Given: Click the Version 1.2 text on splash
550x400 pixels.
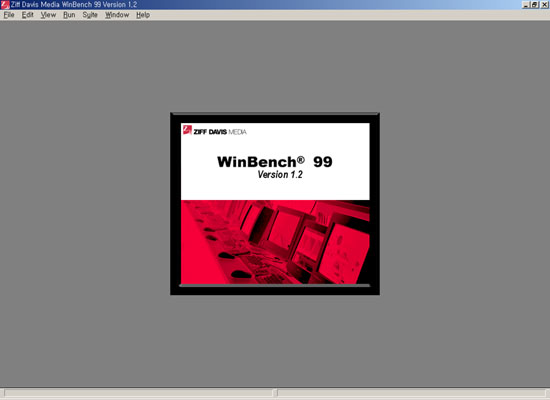Looking at the screenshot, I should click(x=280, y=175).
